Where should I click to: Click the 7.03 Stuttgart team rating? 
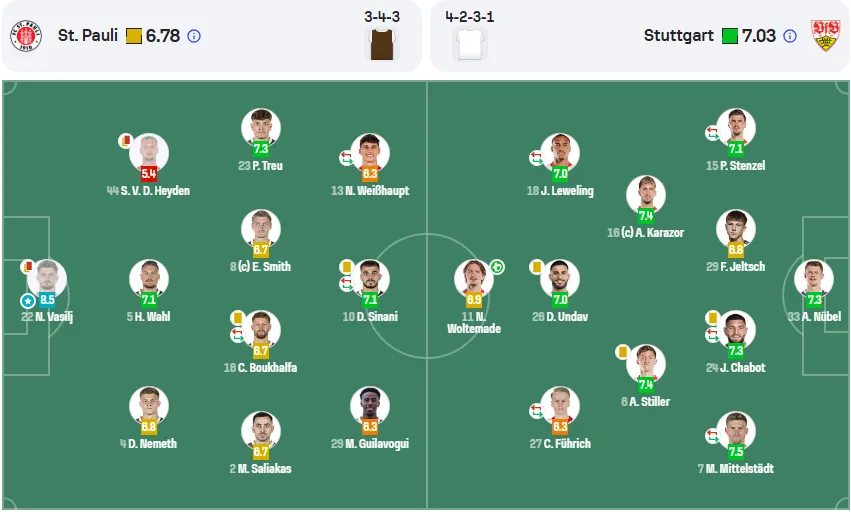[x=759, y=36]
